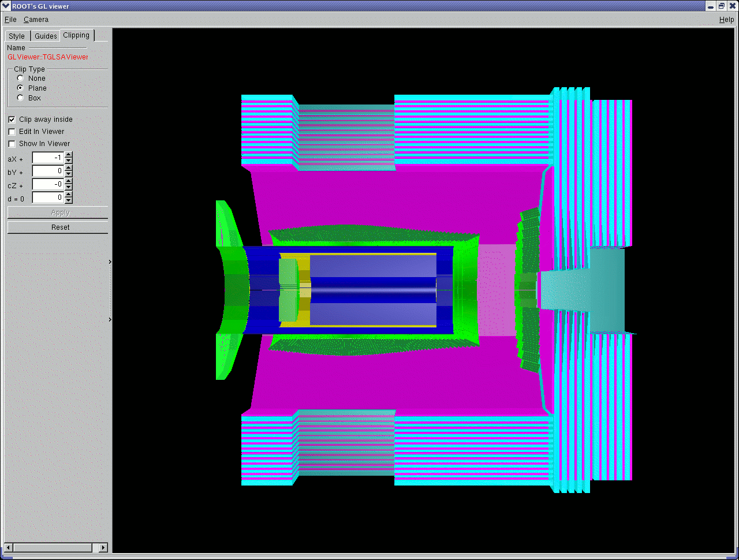
Task: Open the Camera menu
Action: [x=36, y=20]
